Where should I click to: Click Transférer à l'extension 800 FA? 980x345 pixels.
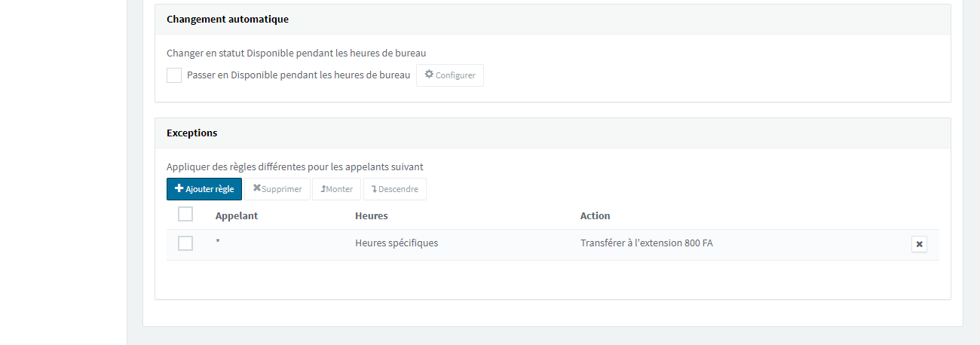tap(646, 243)
